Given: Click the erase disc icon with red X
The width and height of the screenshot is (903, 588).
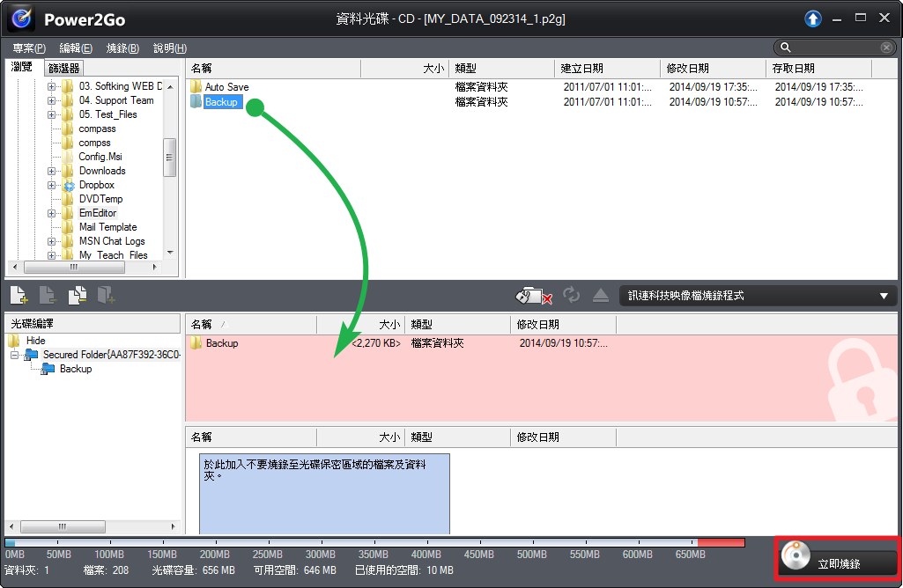Looking at the screenshot, I should pyautogui.click(x=536, y=296).
